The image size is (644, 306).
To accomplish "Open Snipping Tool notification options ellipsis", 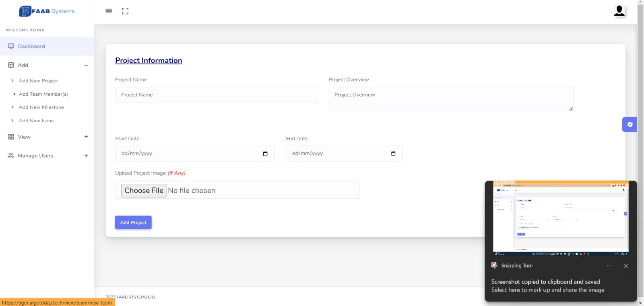I will coord(609,266).
